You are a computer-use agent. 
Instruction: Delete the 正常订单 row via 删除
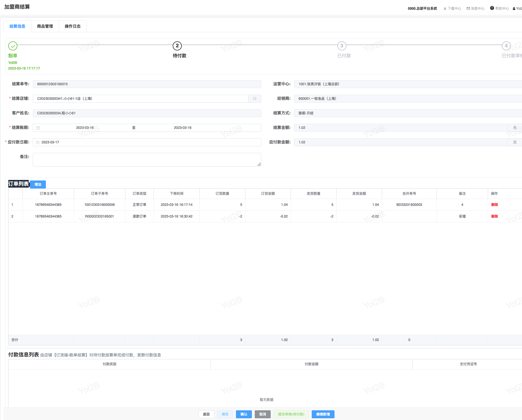tap(494, 205)
